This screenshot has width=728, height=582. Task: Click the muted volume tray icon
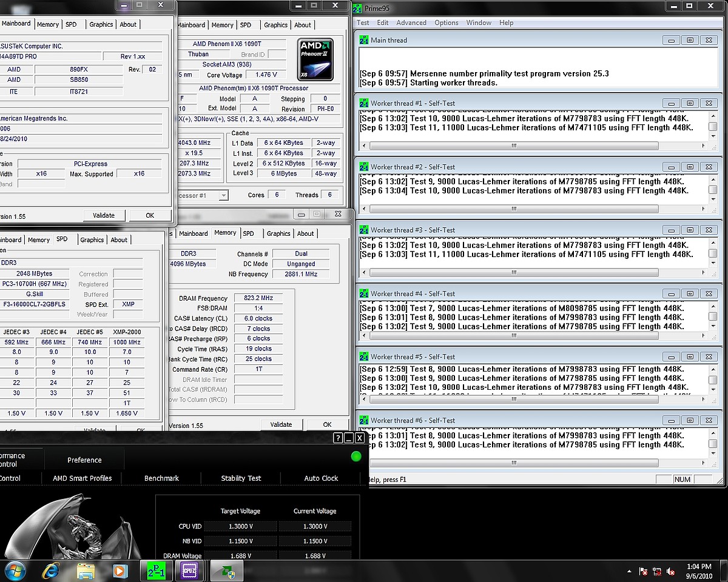[x=672, y=571]
